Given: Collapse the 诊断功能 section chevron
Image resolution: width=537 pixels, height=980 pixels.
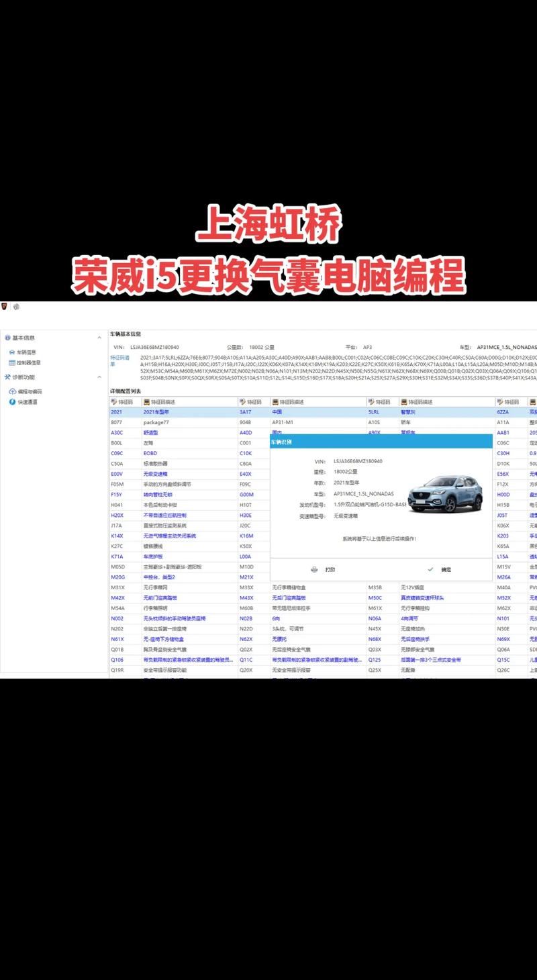Looking at the screenshot, I should pos(99,377).
